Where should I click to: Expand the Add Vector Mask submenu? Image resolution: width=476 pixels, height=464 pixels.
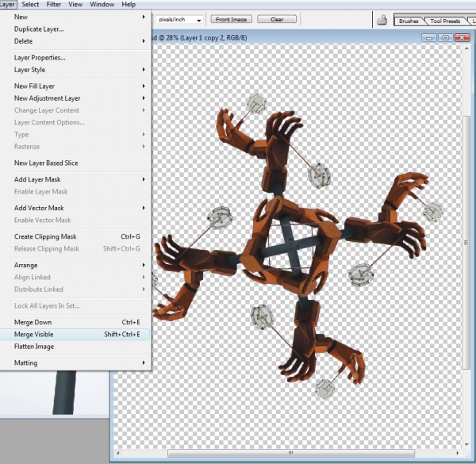coord(75,208)
